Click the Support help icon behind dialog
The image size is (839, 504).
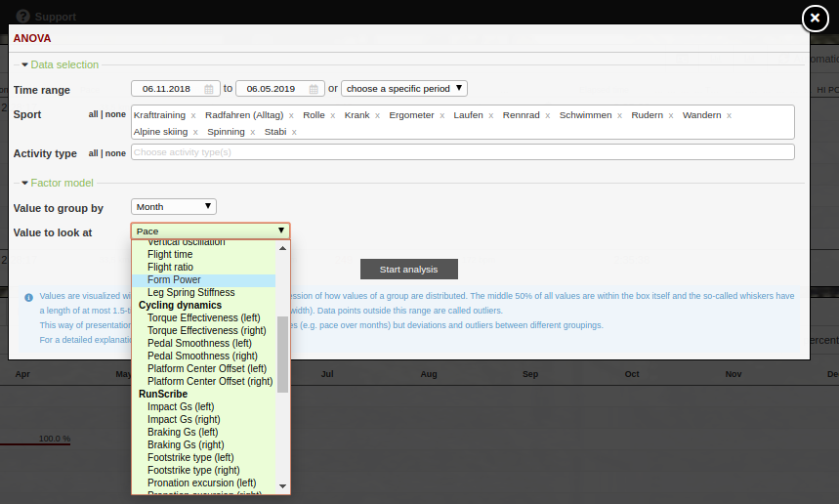23,16
